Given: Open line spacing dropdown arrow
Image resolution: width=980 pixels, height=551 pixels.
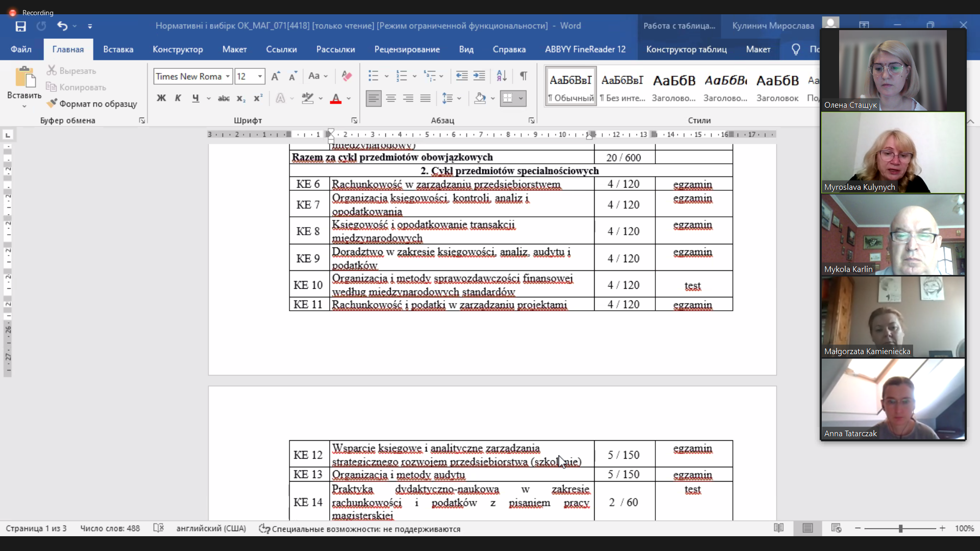Looking at the screenshot, I should tap(459, 98).
